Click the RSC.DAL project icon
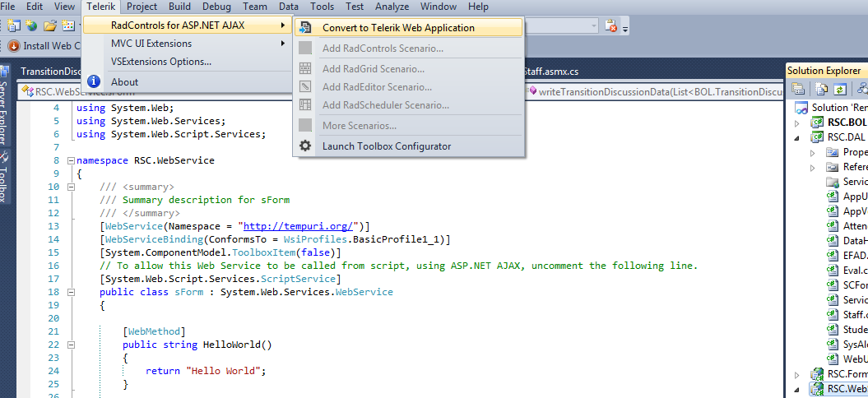 pyautogui.click(x=817, y=137)
